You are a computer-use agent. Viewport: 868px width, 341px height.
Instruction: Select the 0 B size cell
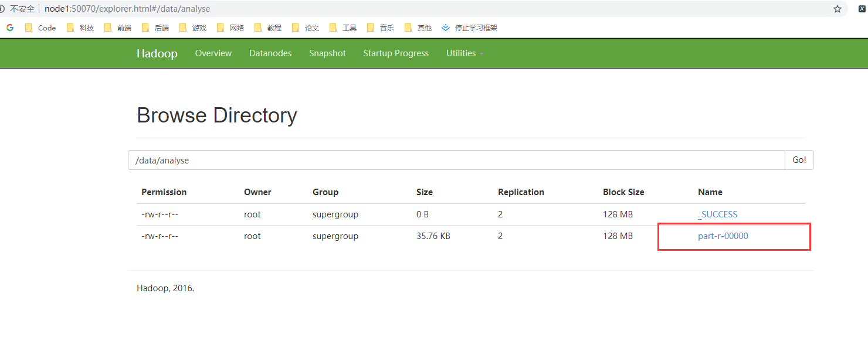coord(422,214)
